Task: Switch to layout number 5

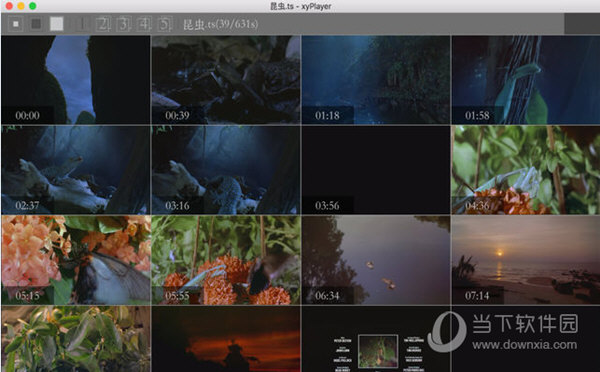Action: click(165, 24)
